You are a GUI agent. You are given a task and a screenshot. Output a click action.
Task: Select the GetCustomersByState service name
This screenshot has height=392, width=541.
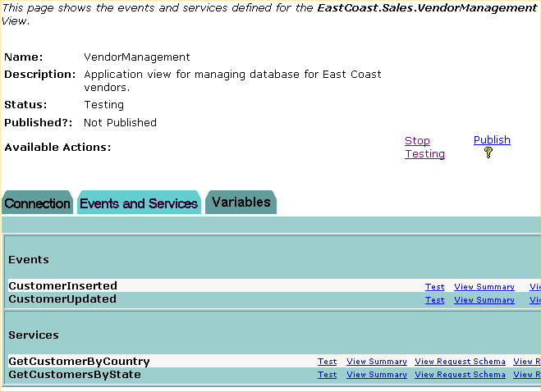pos(75,375)
